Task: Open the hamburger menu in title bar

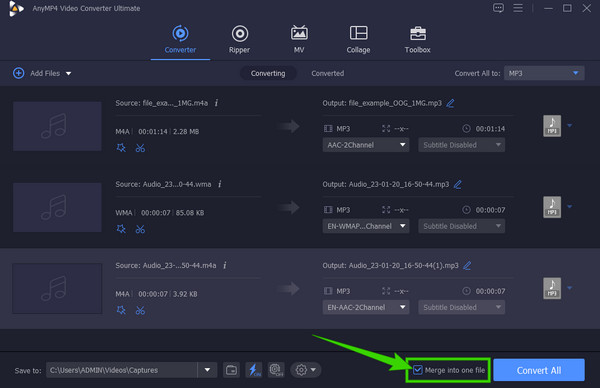Action: click(x=518, y=8)
